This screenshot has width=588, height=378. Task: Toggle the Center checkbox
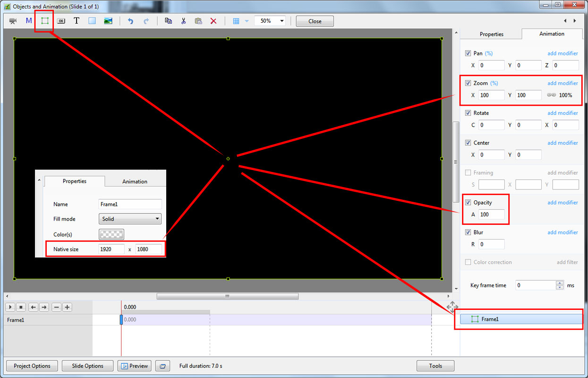[468, 143]
